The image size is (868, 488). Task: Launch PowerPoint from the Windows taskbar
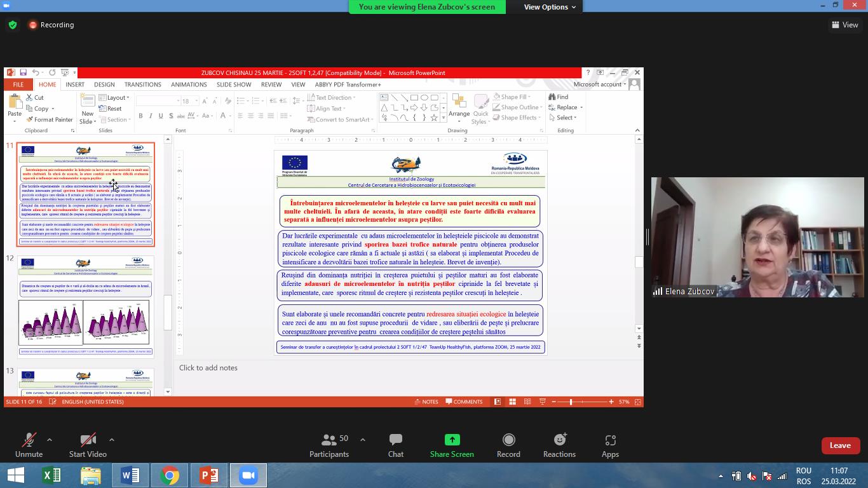(x=208, y=475)
